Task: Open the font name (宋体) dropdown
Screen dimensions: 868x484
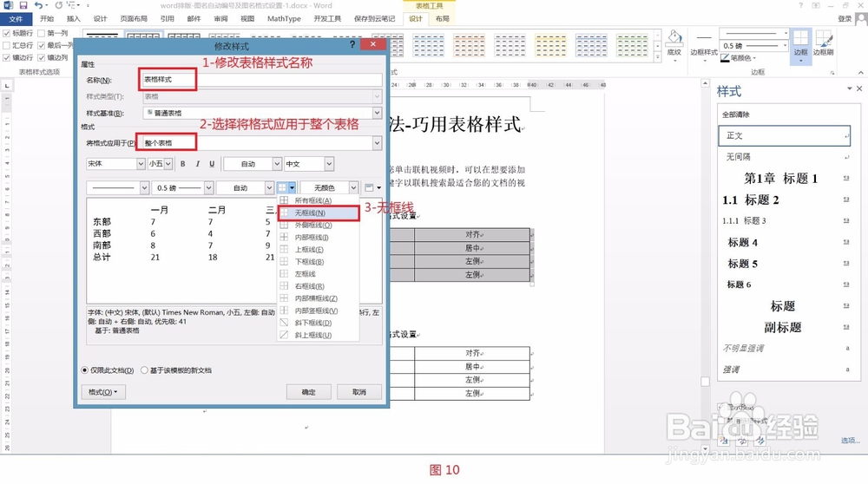Action: [x=141, y=164]
